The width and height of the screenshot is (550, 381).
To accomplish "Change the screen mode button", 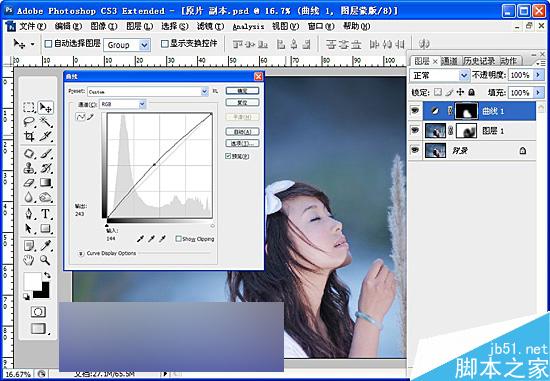I will (38, 329).
